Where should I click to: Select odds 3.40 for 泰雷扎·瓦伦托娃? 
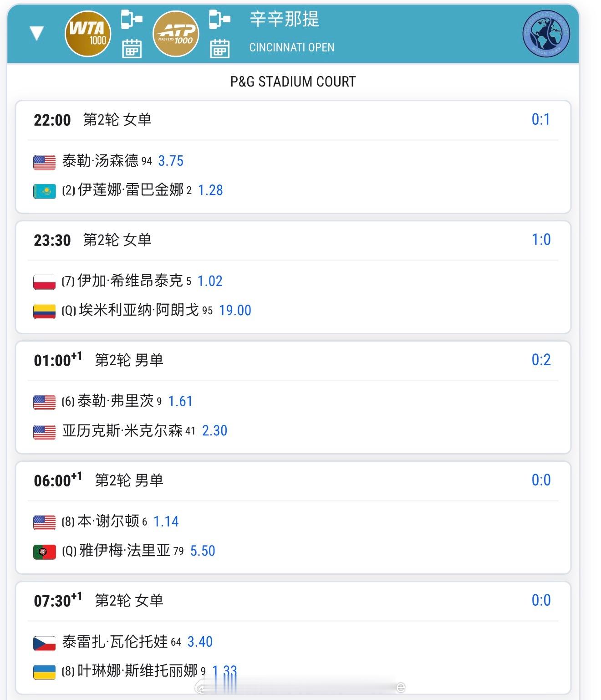(200, 642)
